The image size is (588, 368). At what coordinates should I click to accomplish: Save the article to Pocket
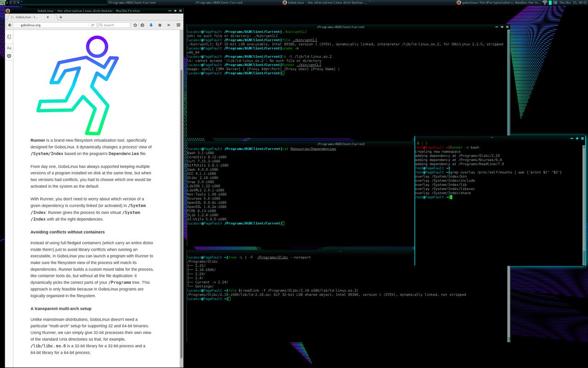coord(9,56)
